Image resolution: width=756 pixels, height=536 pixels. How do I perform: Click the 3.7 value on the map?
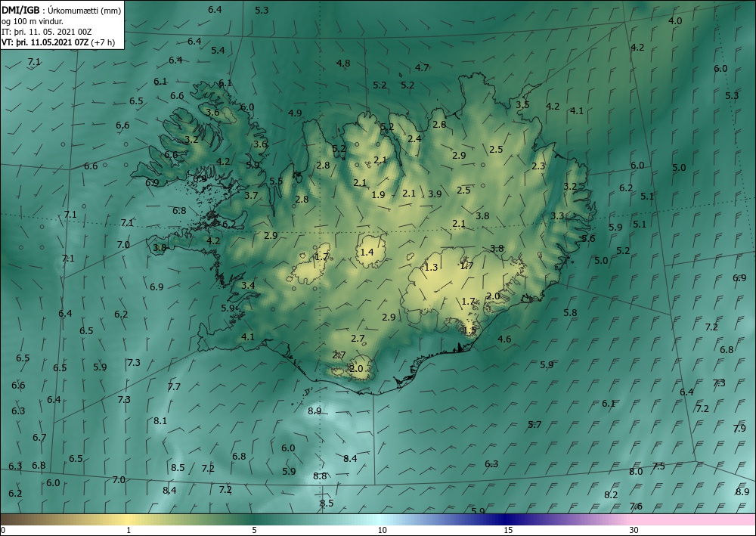click(x=251, y=196)
